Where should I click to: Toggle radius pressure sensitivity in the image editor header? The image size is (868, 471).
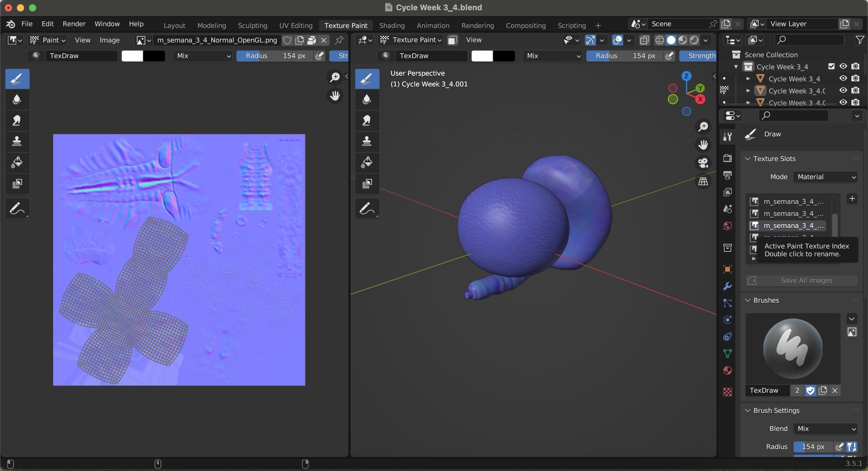coord(319,56)
